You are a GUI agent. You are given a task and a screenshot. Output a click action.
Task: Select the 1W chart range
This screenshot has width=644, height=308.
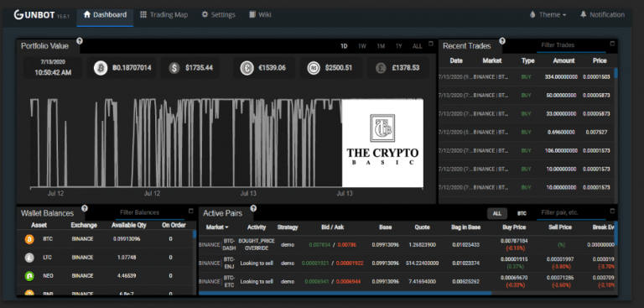362,46
